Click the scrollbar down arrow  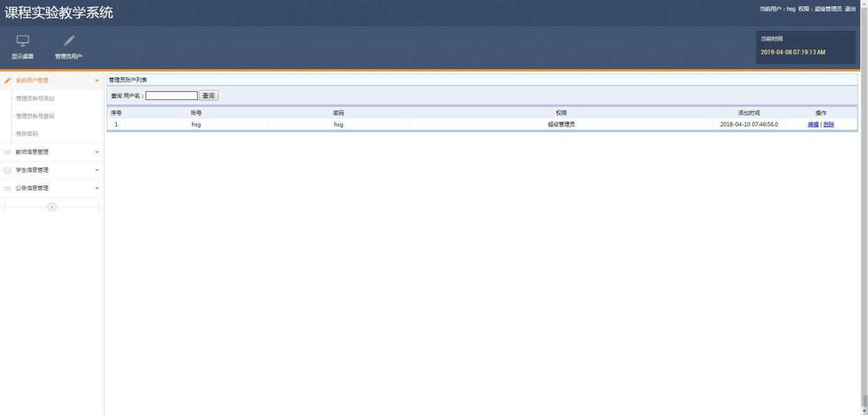(x=864, y=411)
